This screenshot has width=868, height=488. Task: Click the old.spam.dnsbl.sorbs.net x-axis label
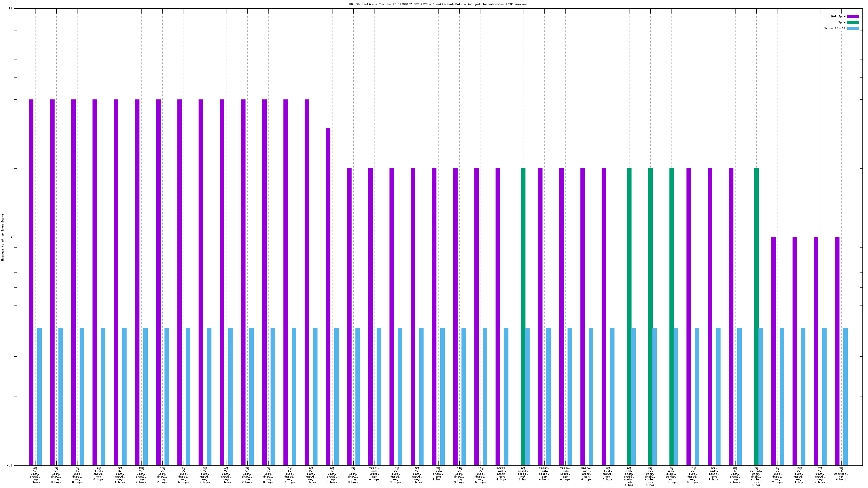pos(629,476)
